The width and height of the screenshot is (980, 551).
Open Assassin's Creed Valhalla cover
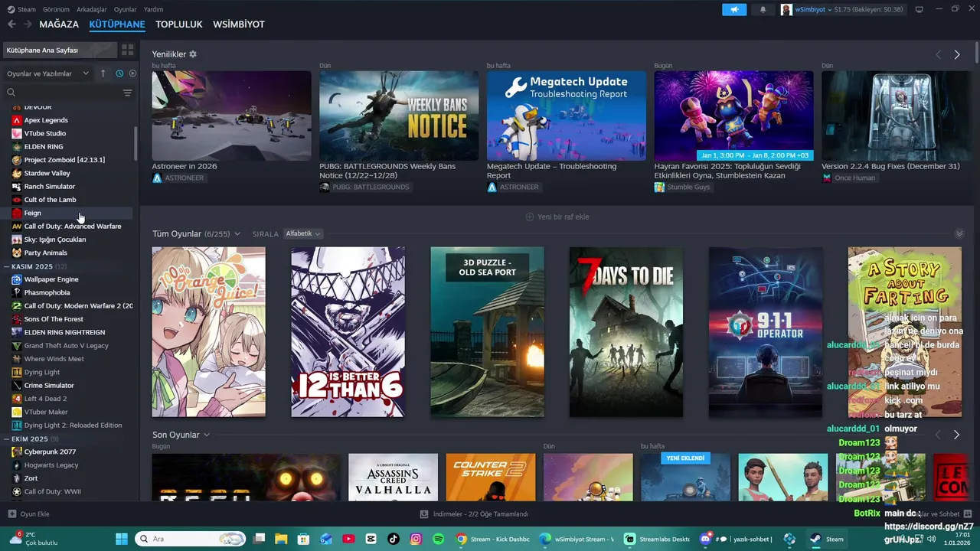pyautogui.click(x=393, y=478)
